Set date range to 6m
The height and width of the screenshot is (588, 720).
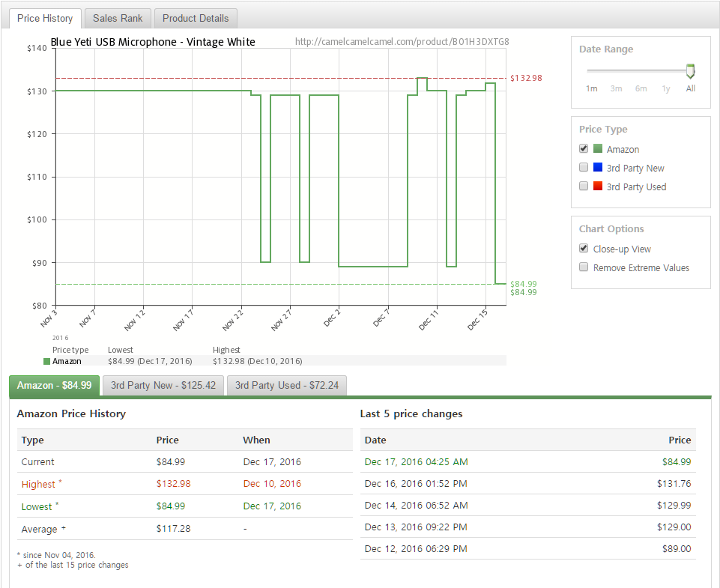(641, 88)
